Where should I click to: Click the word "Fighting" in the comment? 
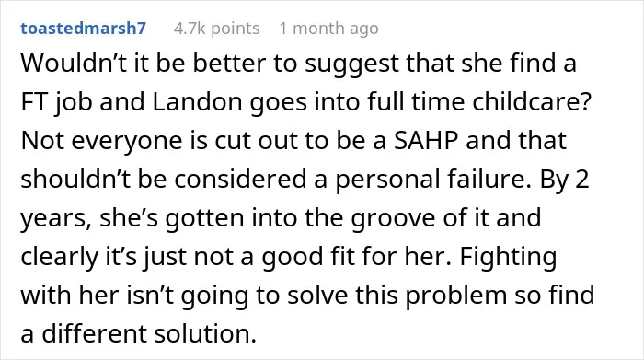[508, 257]
